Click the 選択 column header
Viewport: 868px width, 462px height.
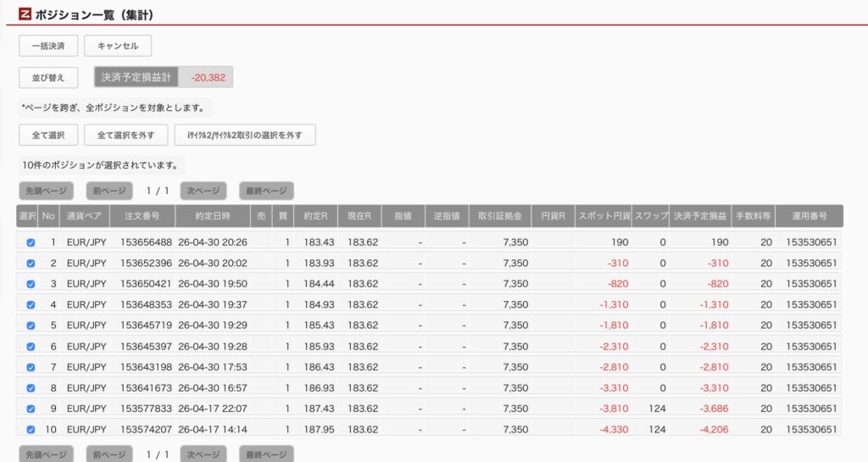(27, 216)
